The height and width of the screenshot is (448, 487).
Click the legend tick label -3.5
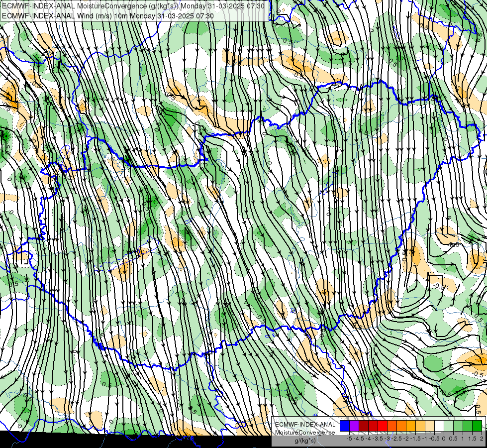(x=378, y=439)
